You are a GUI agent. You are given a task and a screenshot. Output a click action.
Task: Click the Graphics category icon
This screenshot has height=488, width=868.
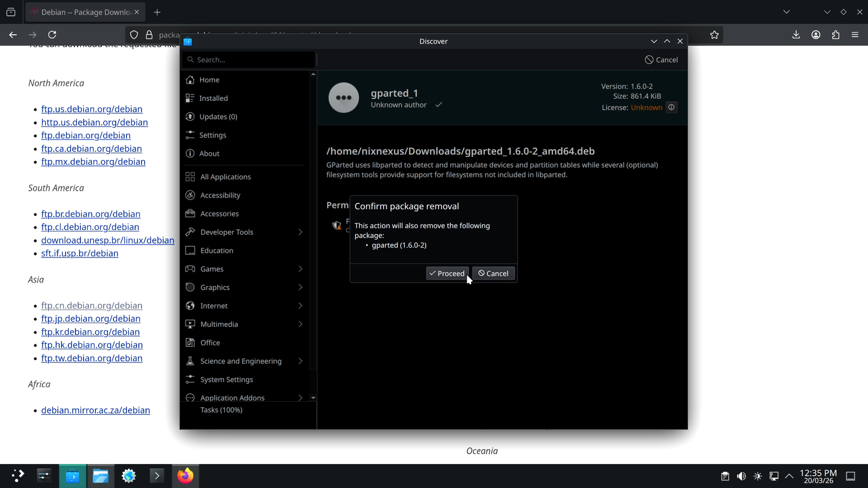[190, 287]
